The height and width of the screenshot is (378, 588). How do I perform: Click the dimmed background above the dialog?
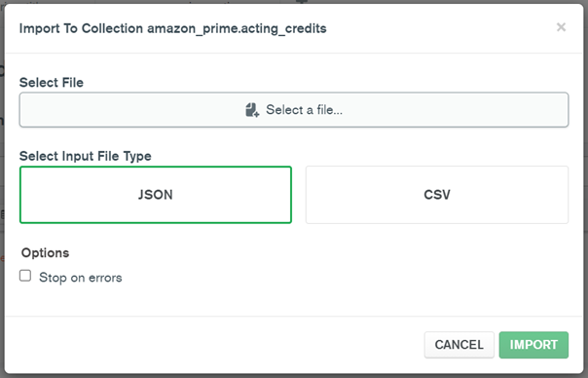click(294, 2)
